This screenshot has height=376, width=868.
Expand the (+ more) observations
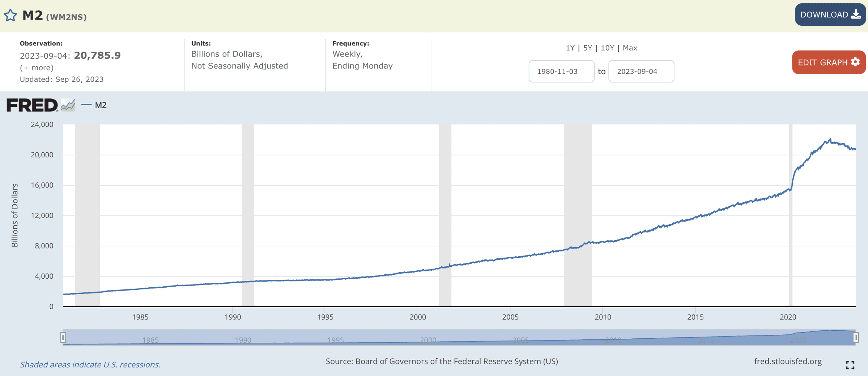37,68
